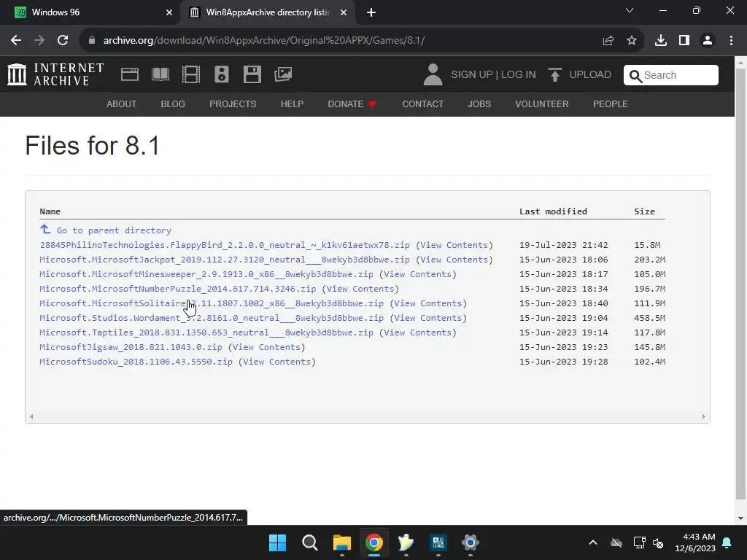Download MicrosoftSolitaire zip file
The height and width of the screenshot is (560, 747).
(x=212, y=303)
